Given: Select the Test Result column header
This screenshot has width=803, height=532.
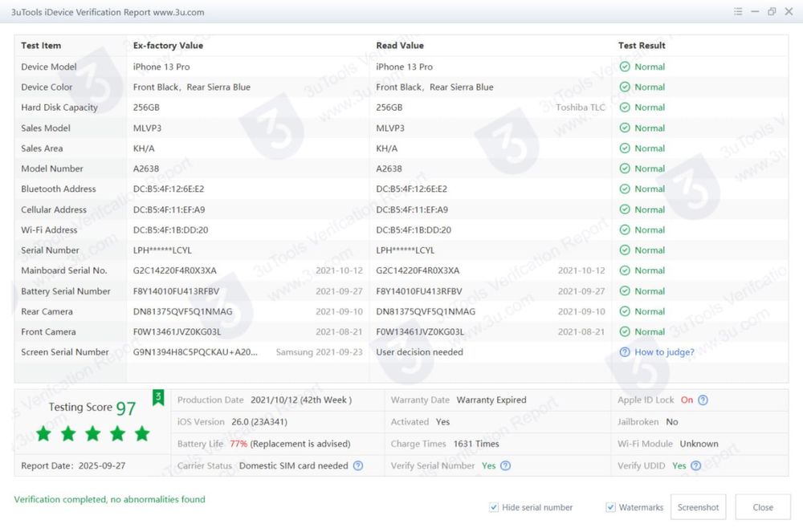Looking at the screenshot, I should (642, 46).
